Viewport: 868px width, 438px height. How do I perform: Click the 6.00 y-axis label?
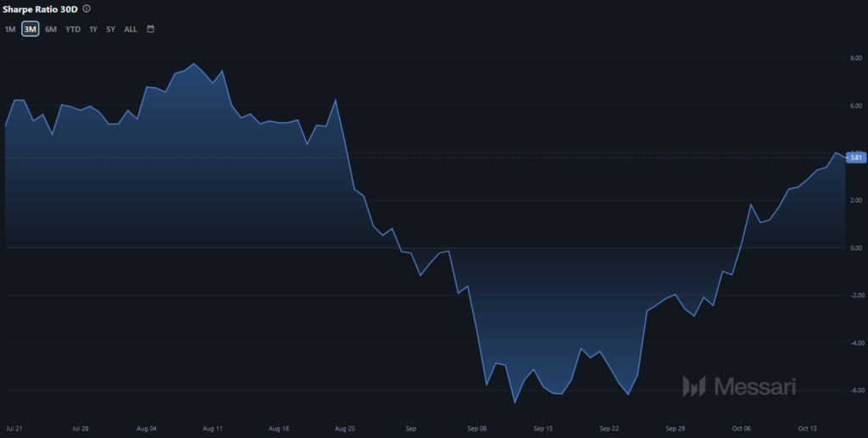point(856,106)
